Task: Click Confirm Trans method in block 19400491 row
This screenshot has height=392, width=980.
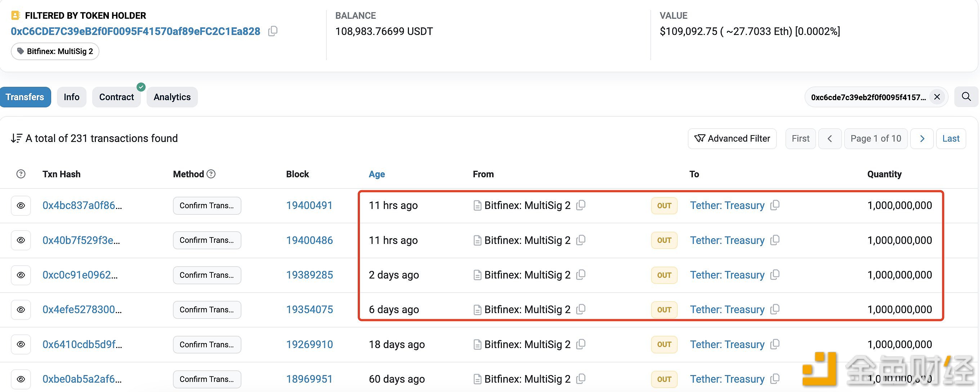Action: tap(207, 205)
